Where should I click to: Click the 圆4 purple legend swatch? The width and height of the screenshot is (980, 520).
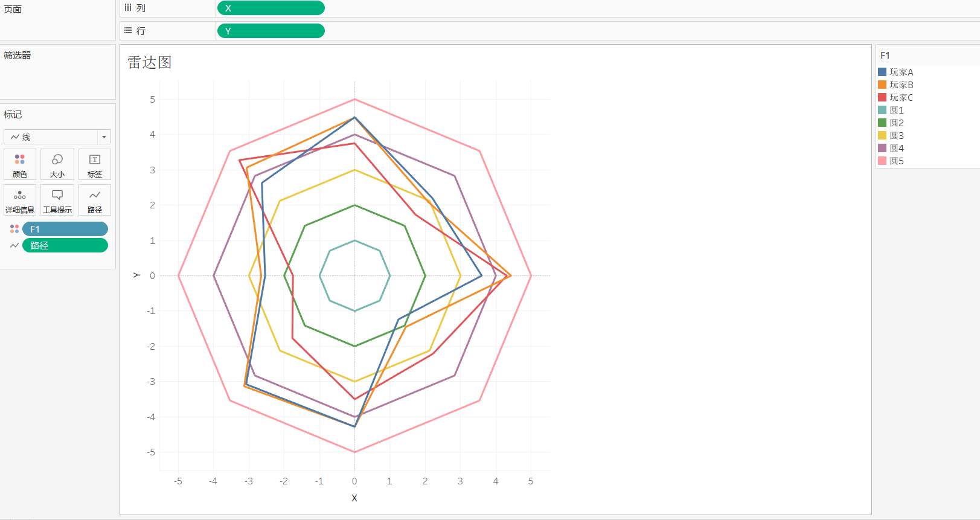point(882,148)
